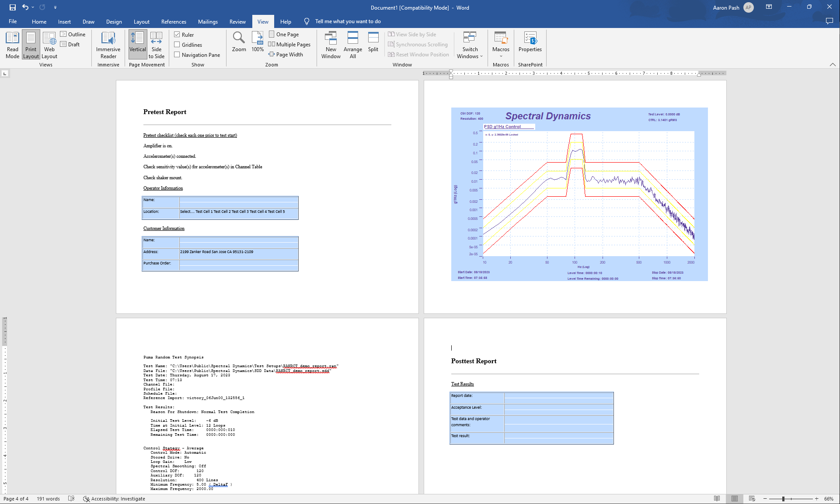Collapse the ribbon with the chevron

(832, 65)
